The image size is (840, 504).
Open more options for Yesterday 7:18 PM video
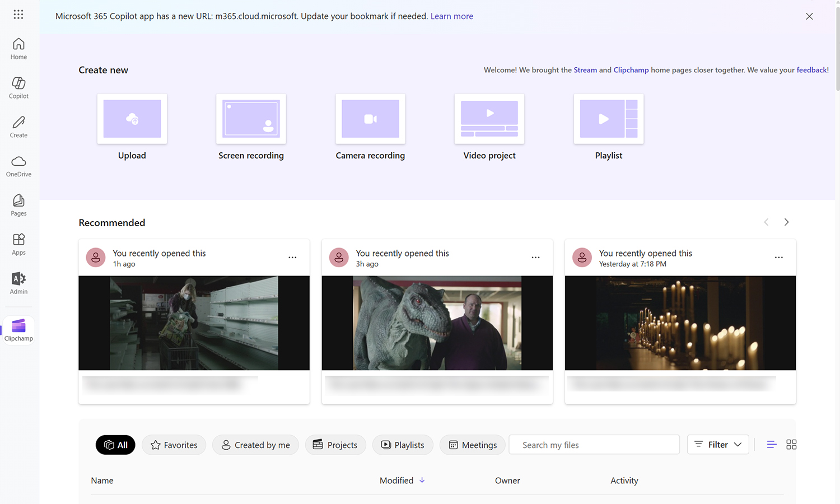778,258
